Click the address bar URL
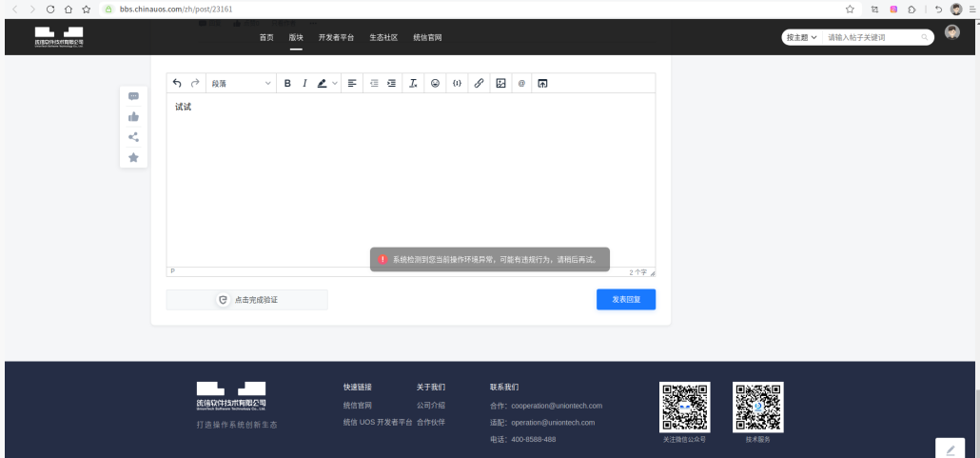The image size is (980, 458). (176, 10)
